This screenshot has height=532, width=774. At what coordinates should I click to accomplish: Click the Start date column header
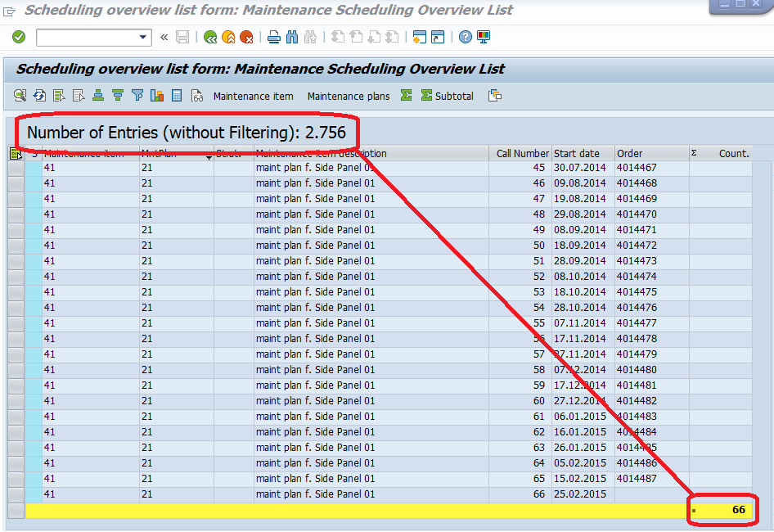583,154
